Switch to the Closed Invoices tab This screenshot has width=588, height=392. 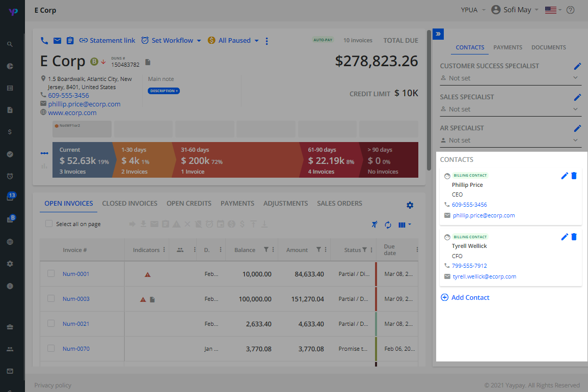(130, 204)
